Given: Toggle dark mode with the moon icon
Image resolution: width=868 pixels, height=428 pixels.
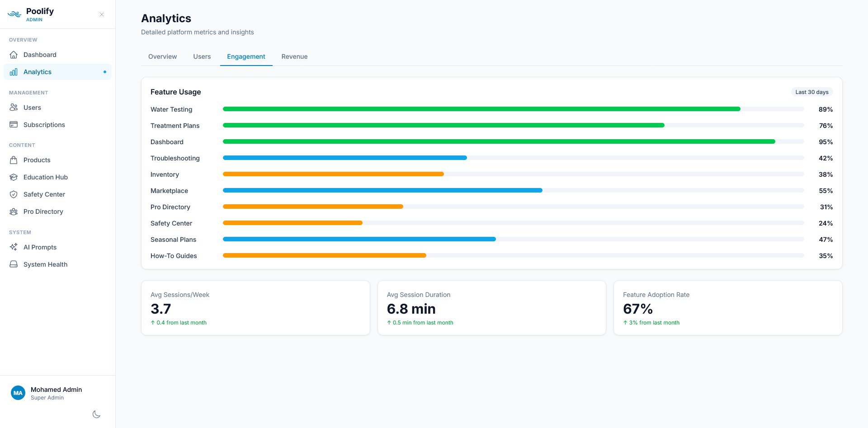Looking at the screenshot, I should pos(96,414).
